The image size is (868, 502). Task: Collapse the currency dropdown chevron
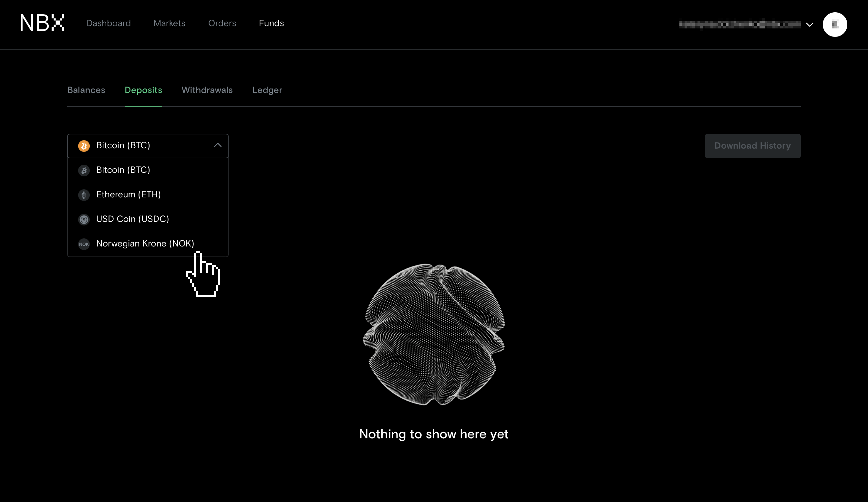217,145
